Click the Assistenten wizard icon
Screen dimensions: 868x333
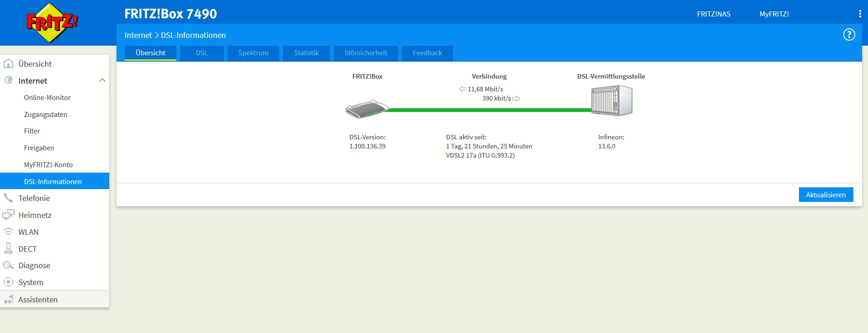(x=8, y=299)
